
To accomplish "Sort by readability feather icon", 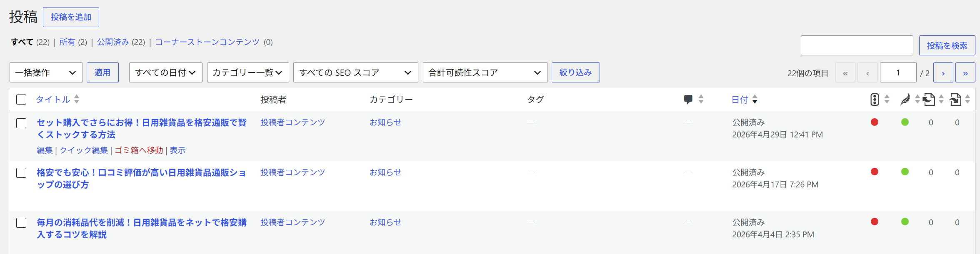I will pos(905,100).
